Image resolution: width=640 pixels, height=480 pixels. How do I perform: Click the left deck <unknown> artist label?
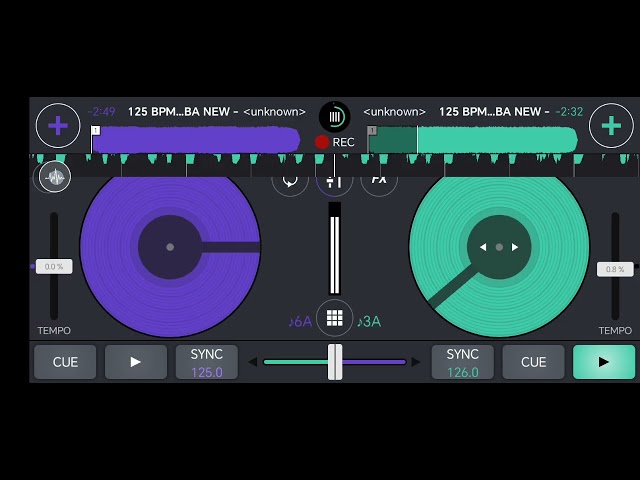274,111
